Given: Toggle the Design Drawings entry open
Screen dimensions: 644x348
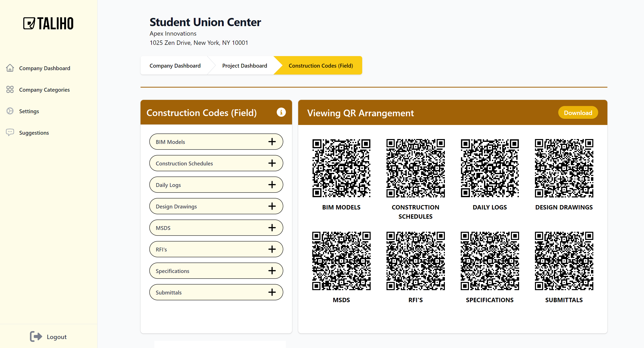Looking at the screenshot, I should (272, 206).
